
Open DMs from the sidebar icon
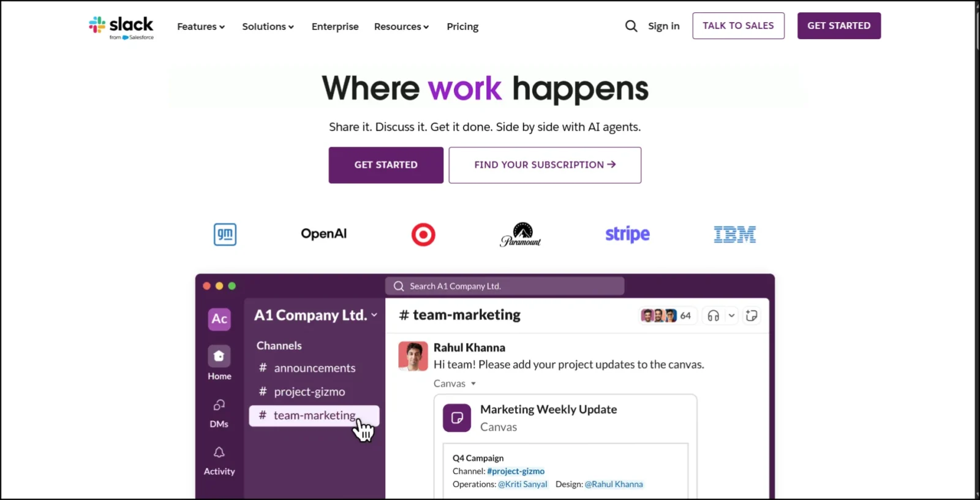click(x=219, y=405)
